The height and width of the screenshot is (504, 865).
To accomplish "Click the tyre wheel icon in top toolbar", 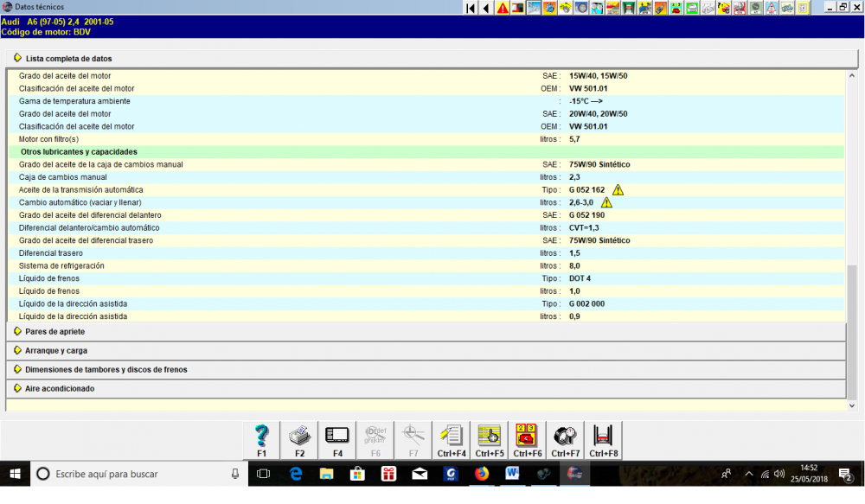I will pyautogui.click(x=581, y=8).
